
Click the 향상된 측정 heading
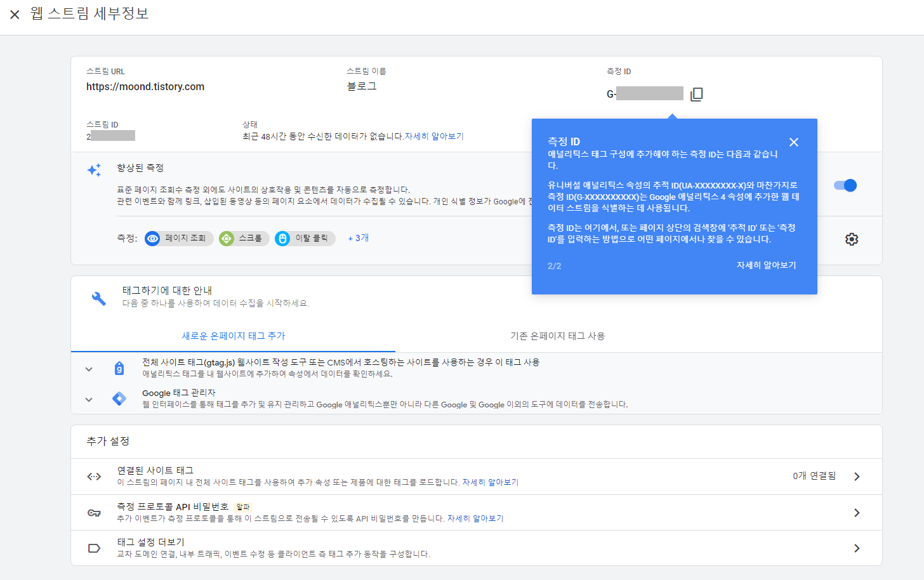click(x=140, y=168)
